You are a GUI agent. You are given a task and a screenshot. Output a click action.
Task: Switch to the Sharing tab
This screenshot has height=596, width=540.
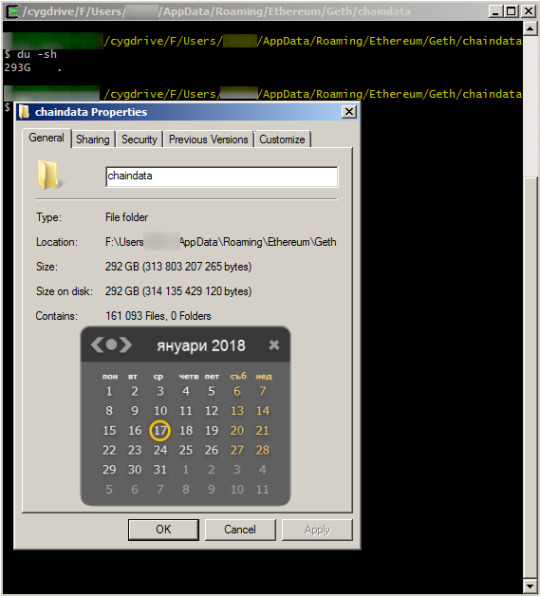93,139
